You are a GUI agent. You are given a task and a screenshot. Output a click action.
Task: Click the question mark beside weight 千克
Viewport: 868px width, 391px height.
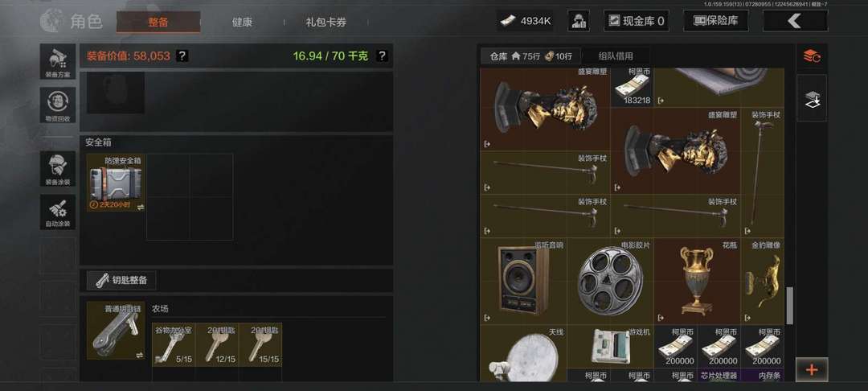[x=382, y=56]
